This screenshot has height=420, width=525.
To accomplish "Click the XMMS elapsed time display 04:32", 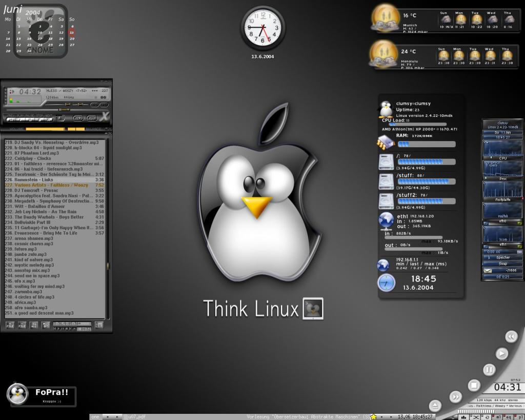I will pos(30,92).
